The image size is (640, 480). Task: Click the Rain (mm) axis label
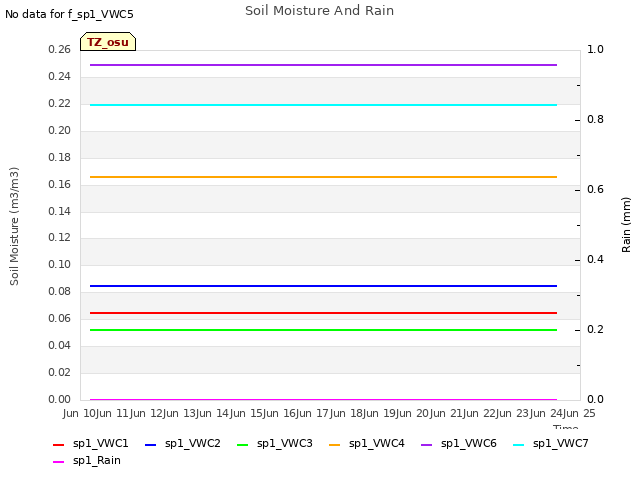626,225
